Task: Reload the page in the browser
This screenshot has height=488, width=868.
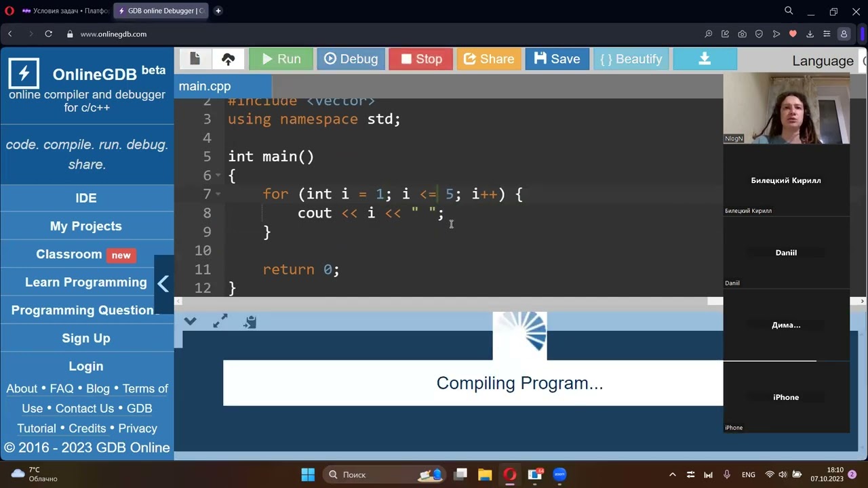Action: 49,34
